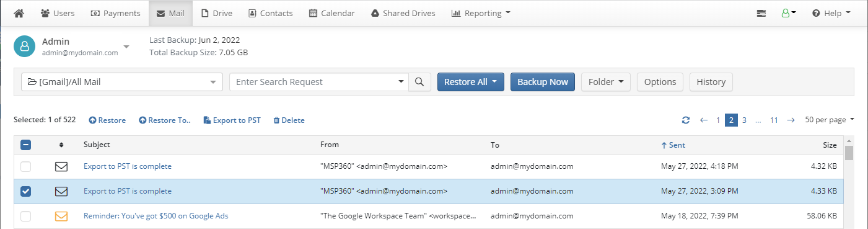Click the Backup Now button
Image resolution: width=868 pixels, height=229 pixels.
[x=543, y=82]
